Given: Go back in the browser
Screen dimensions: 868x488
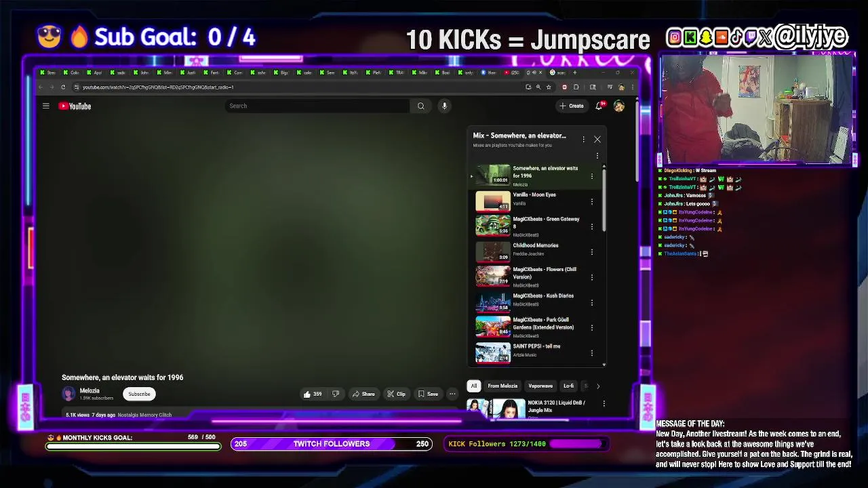Looking at the screenshot, I should click(x=41, y=87).
